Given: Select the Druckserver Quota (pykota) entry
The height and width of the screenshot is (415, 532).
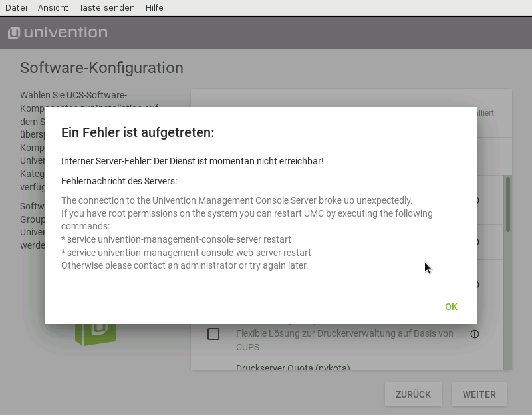Looking at the screenshot, I should click(x=293, y=368).
